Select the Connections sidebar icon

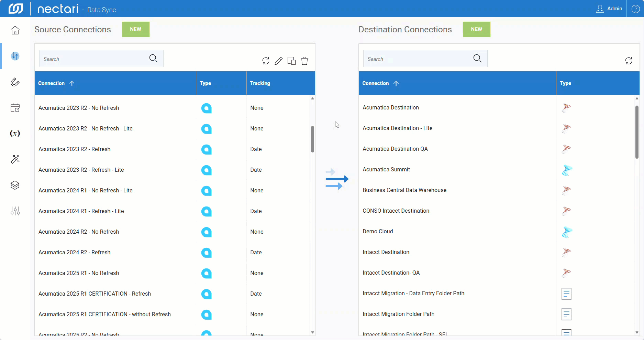[x=15, y=56]
